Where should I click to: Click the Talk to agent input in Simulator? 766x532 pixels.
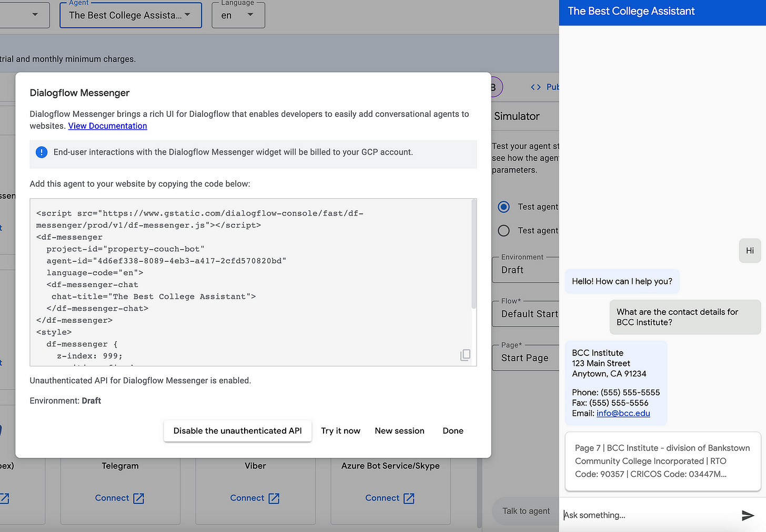pos(526,511)
